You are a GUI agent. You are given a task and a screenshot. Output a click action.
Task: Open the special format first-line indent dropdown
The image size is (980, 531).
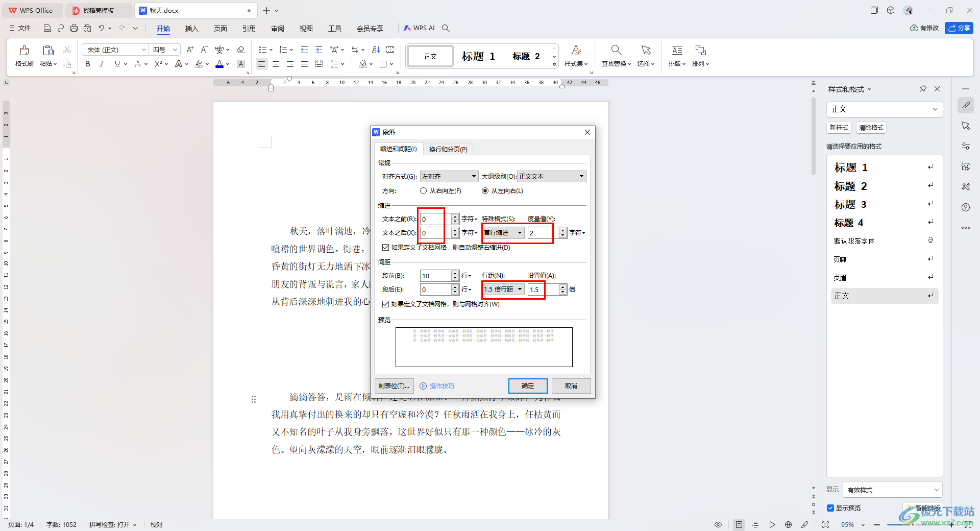point(504,232)
